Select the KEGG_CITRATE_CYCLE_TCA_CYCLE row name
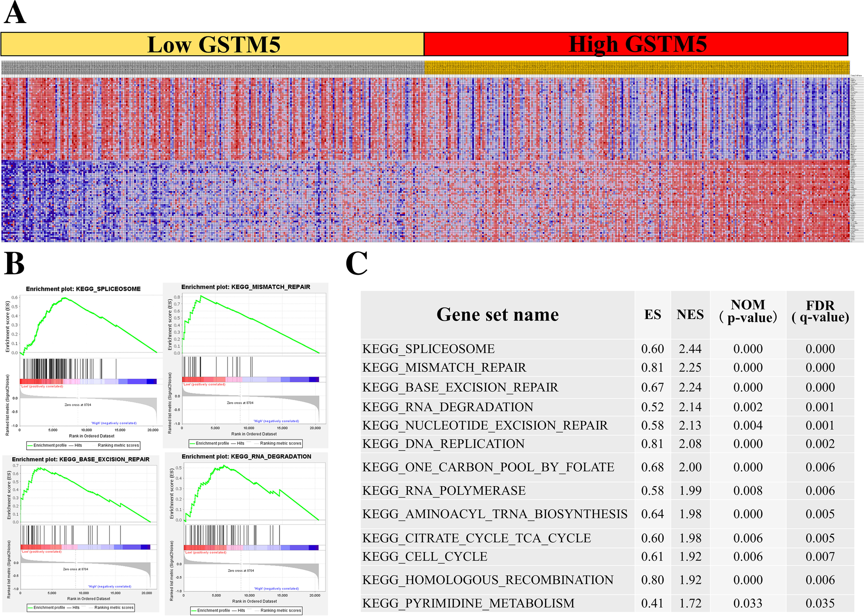 click(476, 538)
